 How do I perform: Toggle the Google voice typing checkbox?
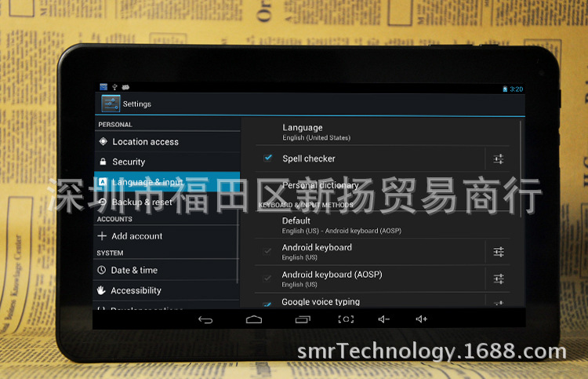pyautogui.click(x=267, y=304)
